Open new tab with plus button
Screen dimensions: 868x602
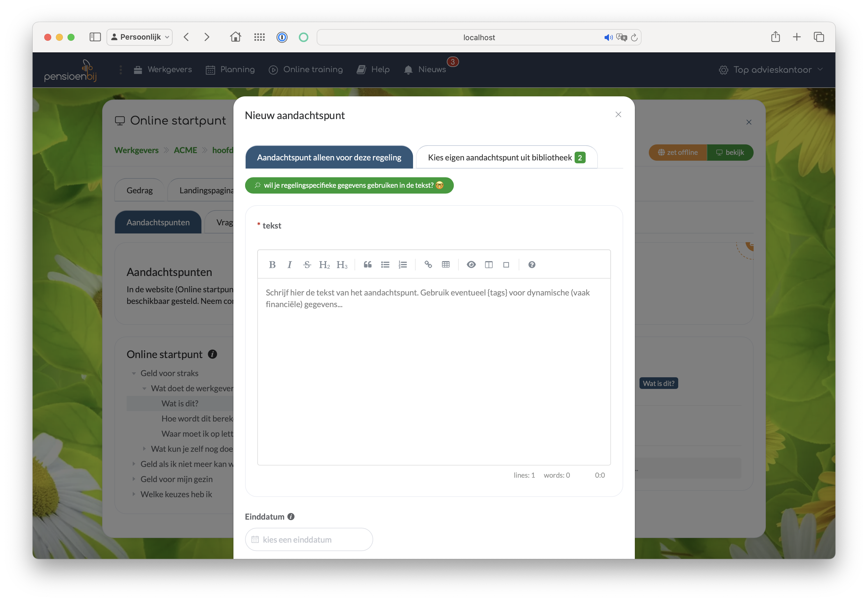tap(797, 37)
